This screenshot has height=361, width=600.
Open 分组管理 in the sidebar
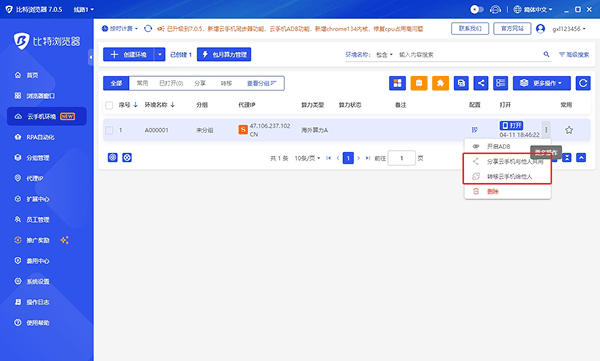(32, 158)
